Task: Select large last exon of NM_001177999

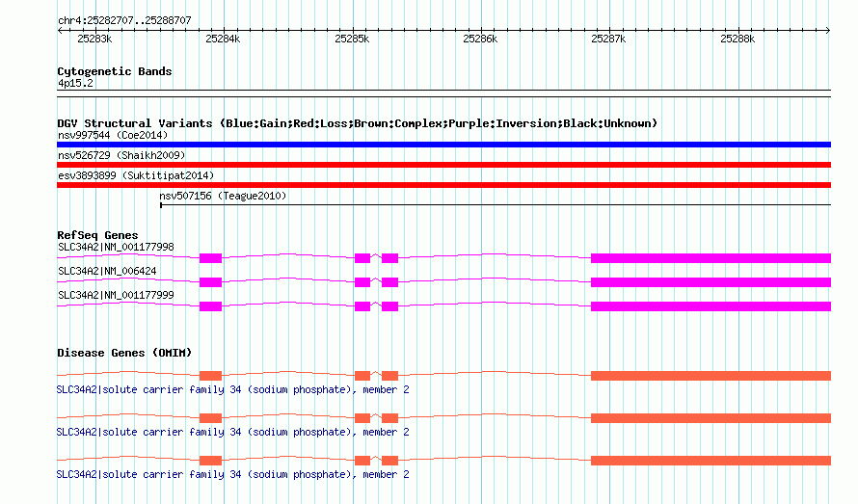Action: pos(711,306)
